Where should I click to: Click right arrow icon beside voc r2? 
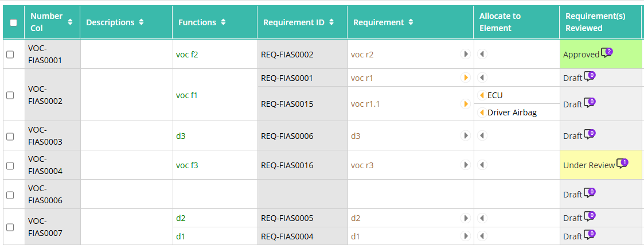(x=465, y=54)
